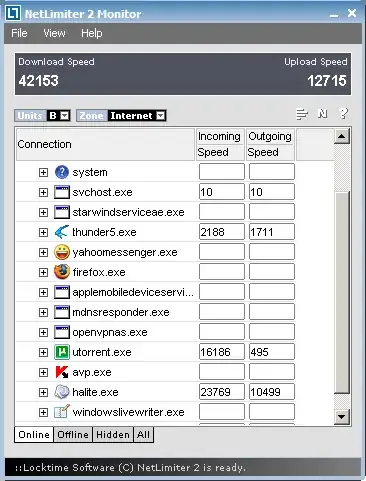This screenshot has width=366, height=481.
Task: Open the Zone Internet dropdown
Action: coord(161,116)
